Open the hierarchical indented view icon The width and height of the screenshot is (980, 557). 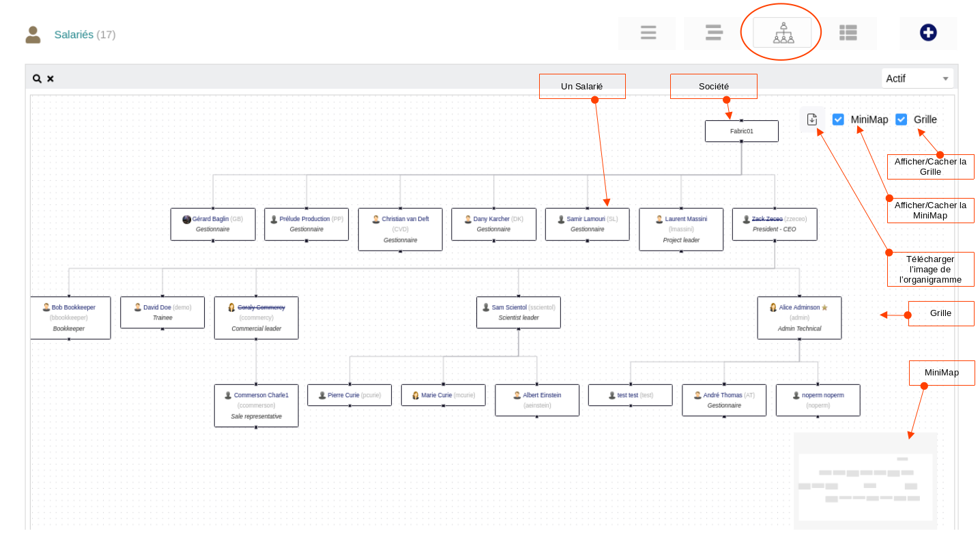(714, 33)
